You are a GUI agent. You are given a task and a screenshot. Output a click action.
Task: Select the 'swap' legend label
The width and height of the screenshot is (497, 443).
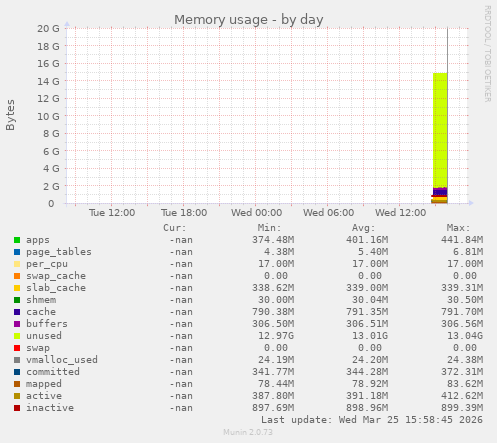[38, 348]
